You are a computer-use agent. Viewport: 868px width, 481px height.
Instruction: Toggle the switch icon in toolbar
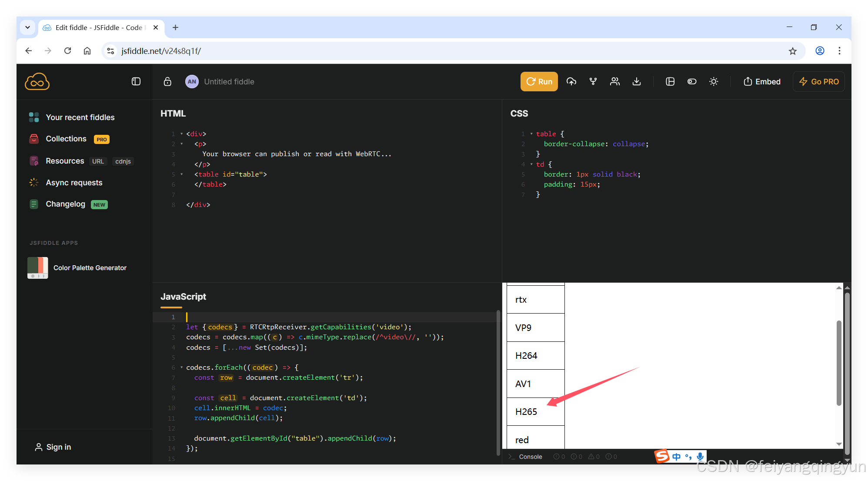(692, 82)
